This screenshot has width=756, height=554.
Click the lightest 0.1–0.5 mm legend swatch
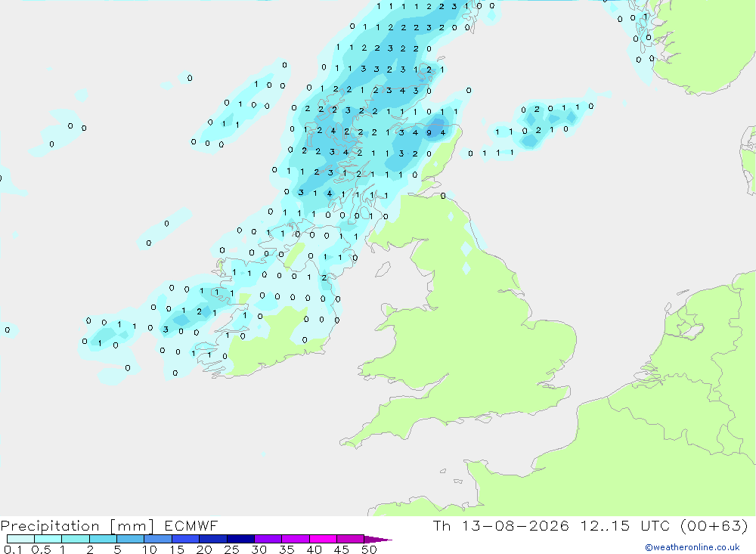(20, 539)
